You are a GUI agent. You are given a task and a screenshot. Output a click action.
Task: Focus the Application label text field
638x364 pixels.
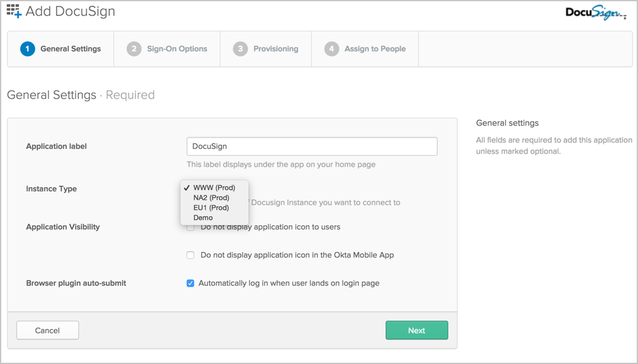(312, 146)
